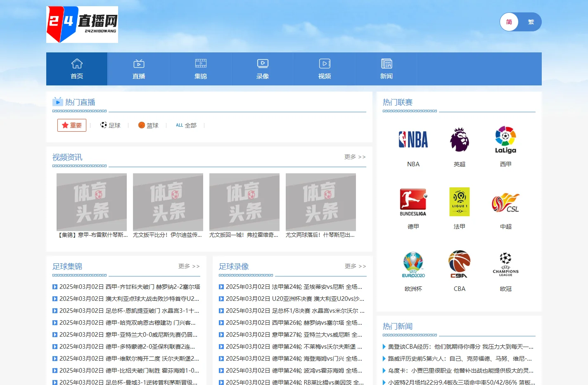The height and width of the screenshot is (385, 588).
Task: Open the 首页 home navigation tab
Action: coord(77,69)
